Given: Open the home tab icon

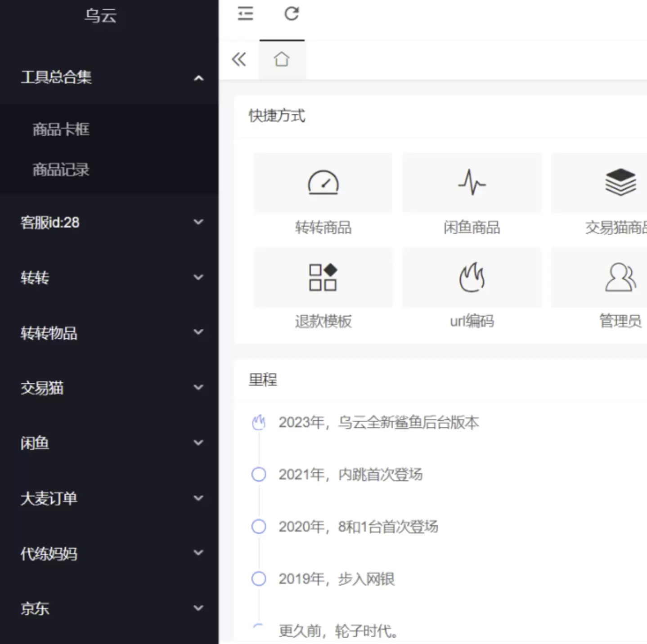Looking at the screenshot, I should [x=282, y=59].
